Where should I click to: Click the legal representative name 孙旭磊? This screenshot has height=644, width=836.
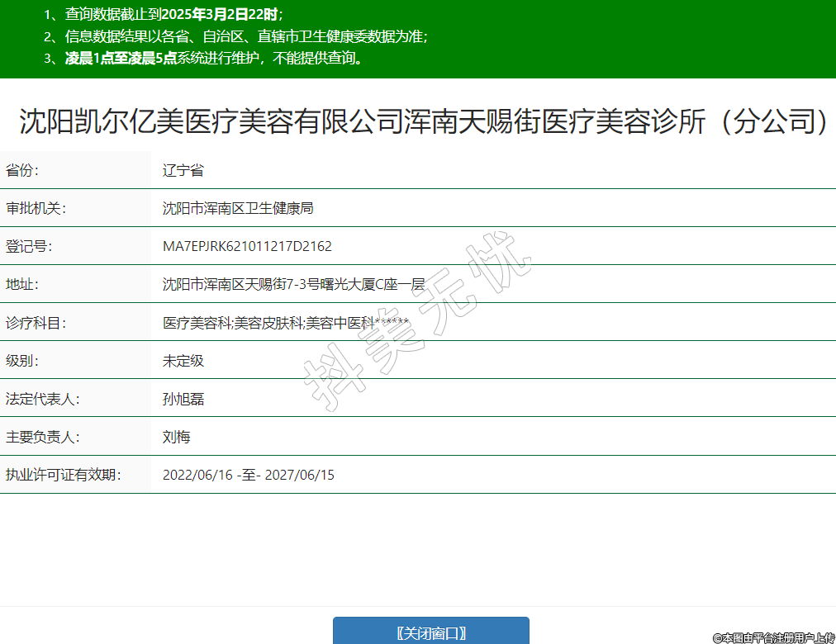coord(183,399)
